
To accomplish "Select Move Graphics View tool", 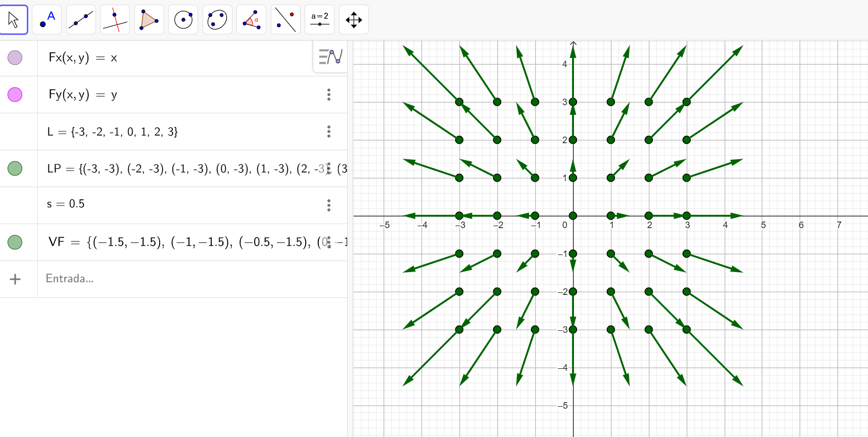I will (354, 20).
